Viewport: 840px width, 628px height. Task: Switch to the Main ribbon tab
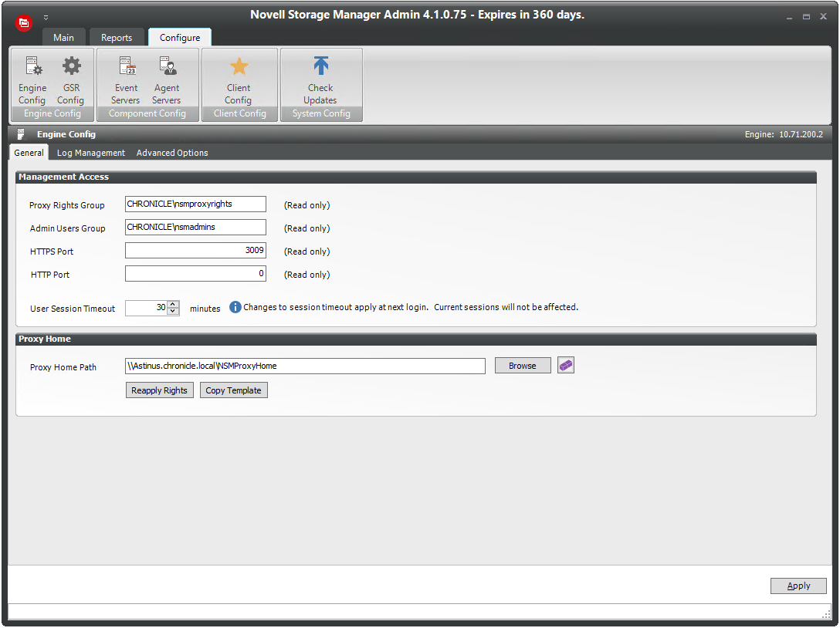tap(64, 38)
